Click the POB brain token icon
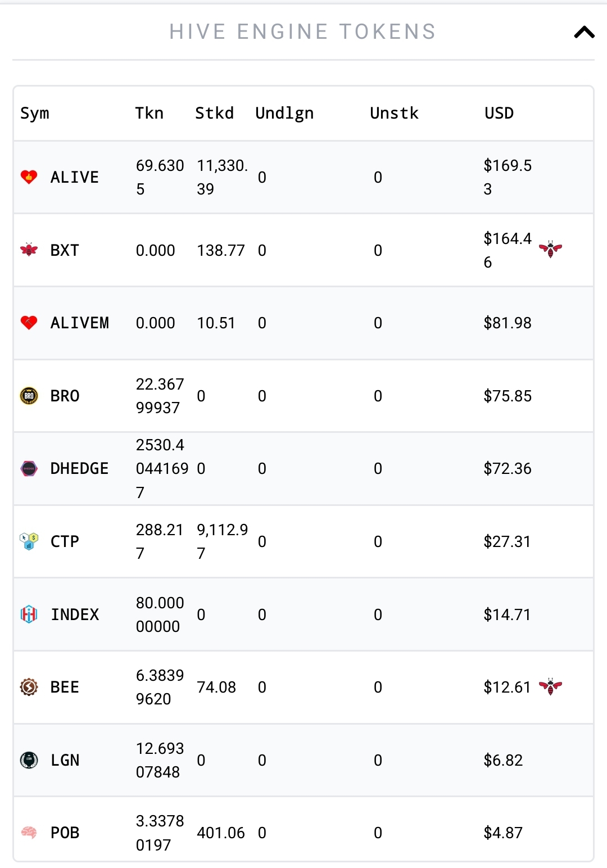The height and width of the screenshot is (868, 607). 29,833
